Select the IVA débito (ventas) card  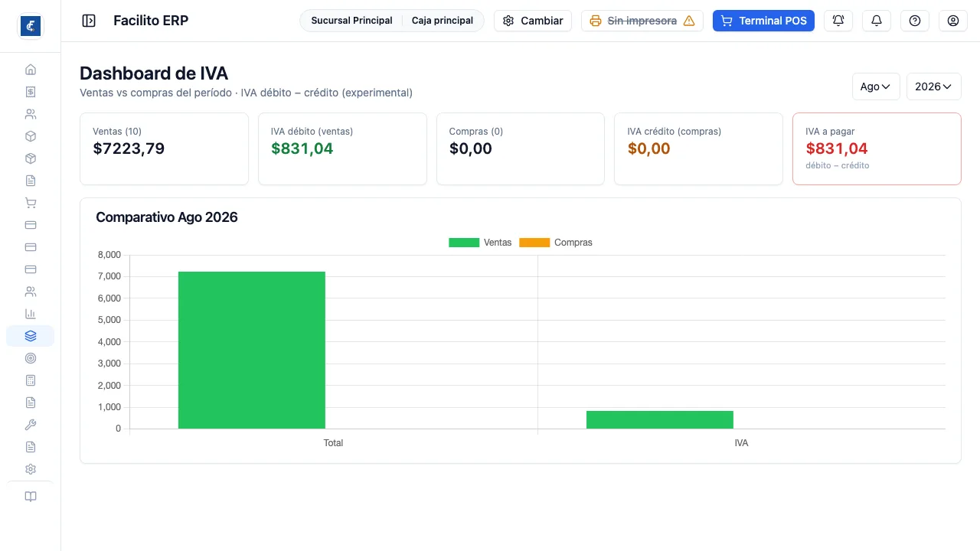tap(342, 149)
